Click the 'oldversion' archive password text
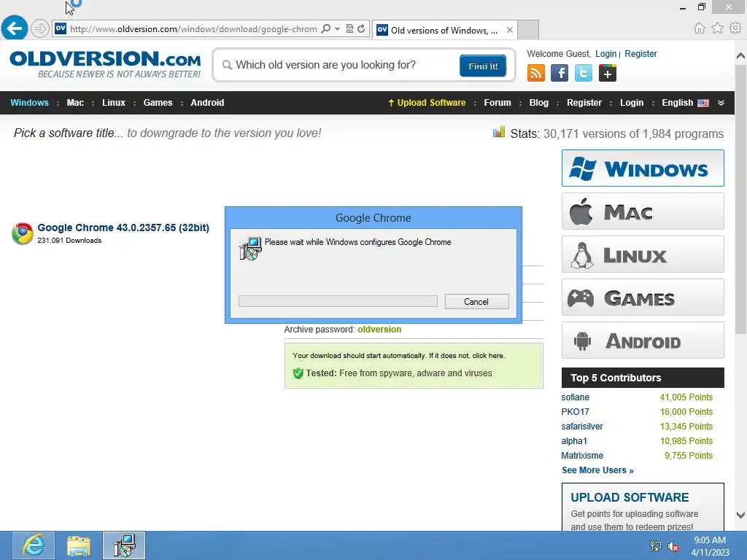Image resolution: width=747 pixels, height=560 pixels. pos(379,330)
